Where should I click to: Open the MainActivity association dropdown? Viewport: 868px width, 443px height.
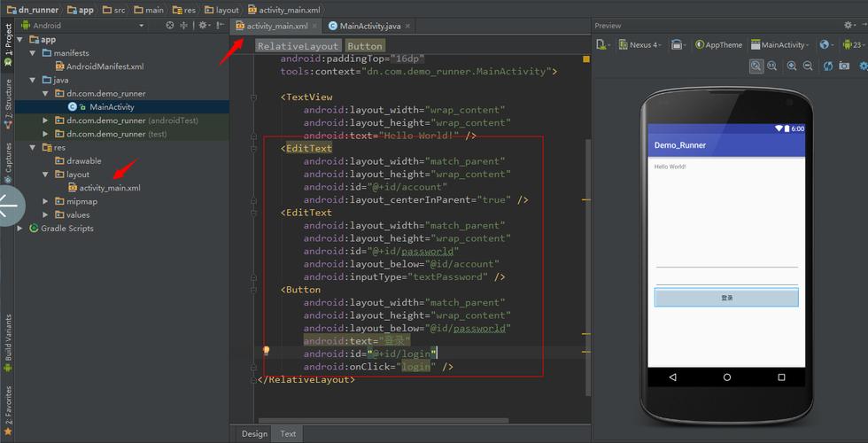pos(780,45)
